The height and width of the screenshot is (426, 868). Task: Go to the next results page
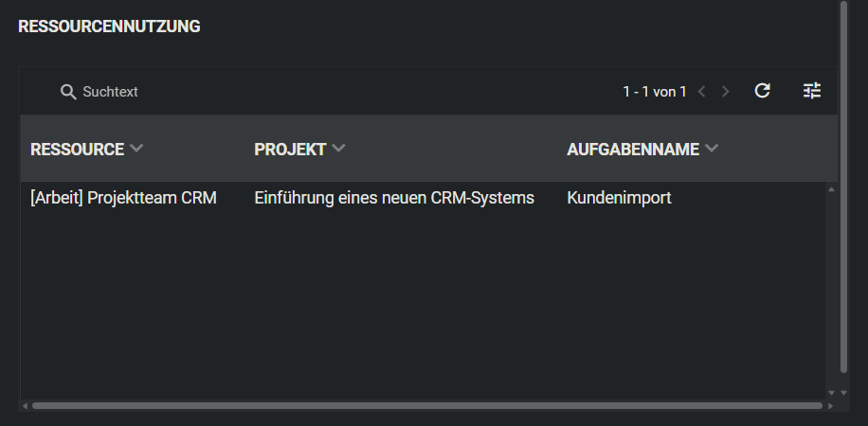[726, 92]
